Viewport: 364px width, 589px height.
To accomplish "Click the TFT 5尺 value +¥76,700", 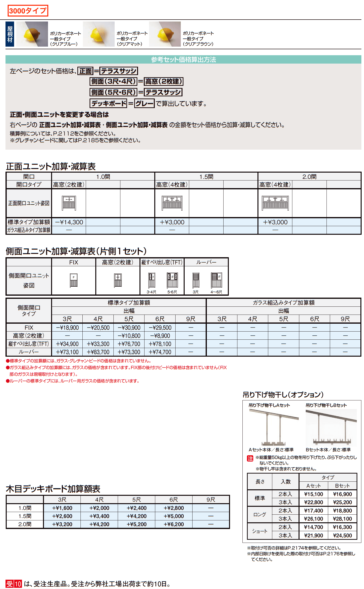I will click(x=129, y=344).
